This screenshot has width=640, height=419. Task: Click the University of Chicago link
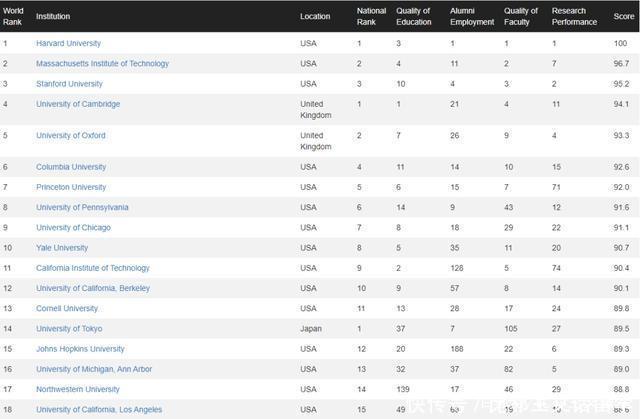(74, 227)
